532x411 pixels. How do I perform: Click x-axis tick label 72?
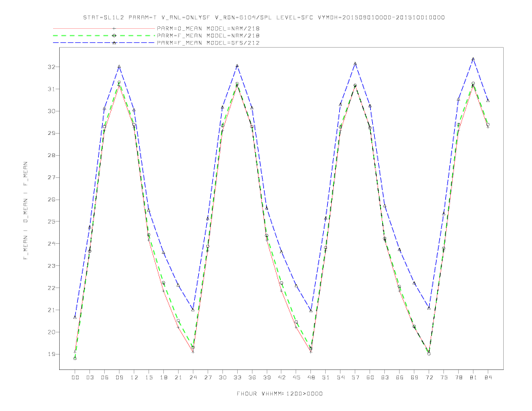(x=429, y=377)
